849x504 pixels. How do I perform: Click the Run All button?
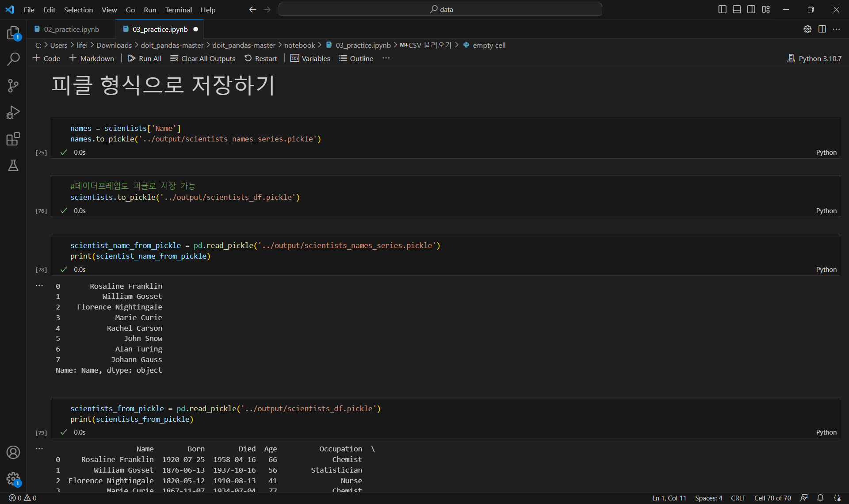pyautogui.click(x=145, y=58)
